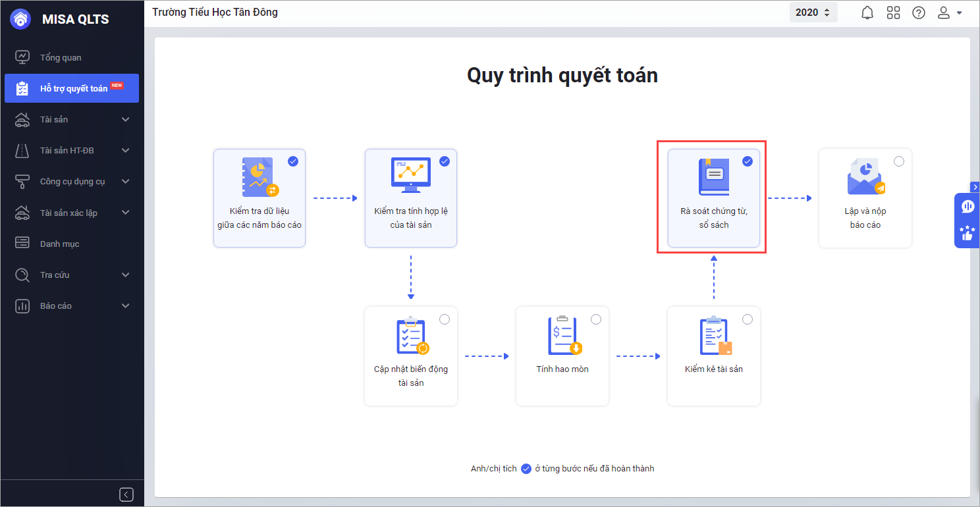Uncheck Rà soát chứng từ, sổ sách step
This screenshot has height=507, width=980.
748,161
